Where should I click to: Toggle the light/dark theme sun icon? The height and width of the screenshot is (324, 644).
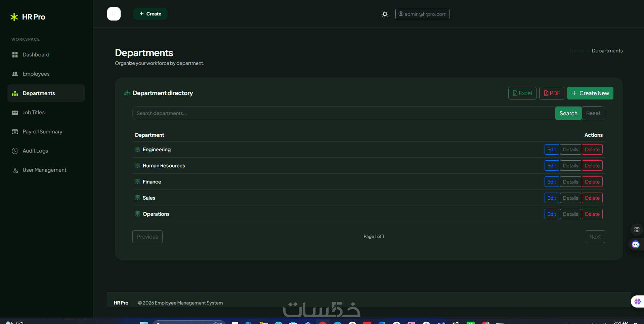pos(385,14)
